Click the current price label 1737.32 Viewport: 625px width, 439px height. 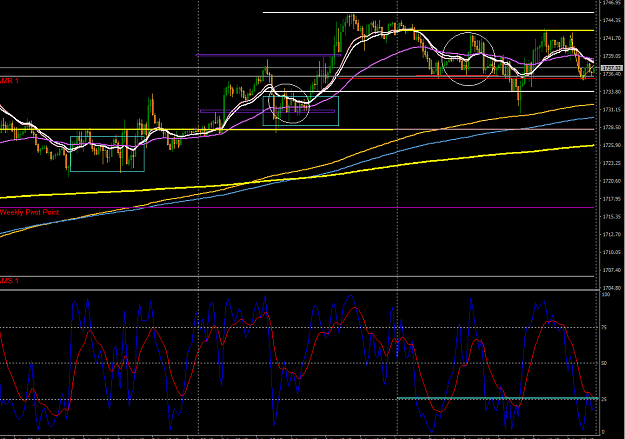click(x=612, y=68)
